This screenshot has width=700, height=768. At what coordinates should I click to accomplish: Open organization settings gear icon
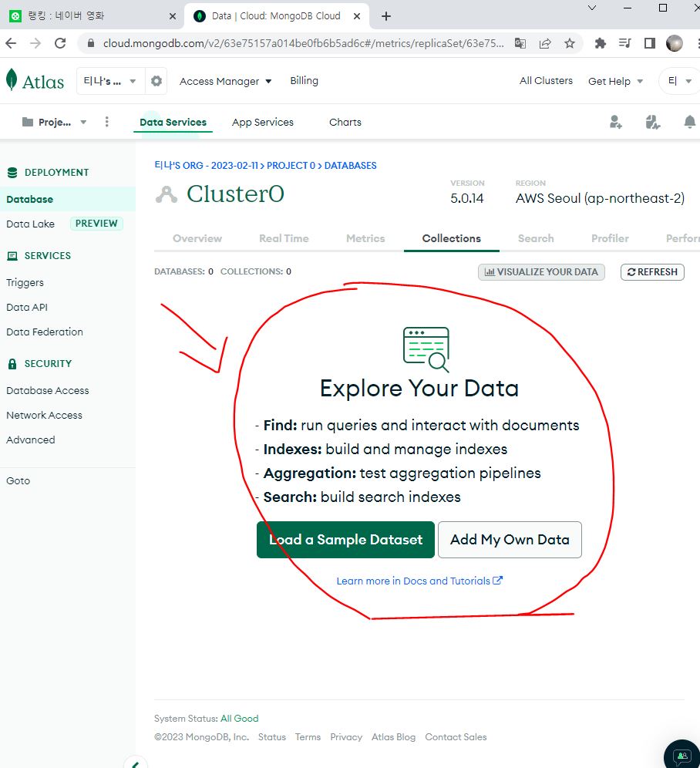point(156,81)
